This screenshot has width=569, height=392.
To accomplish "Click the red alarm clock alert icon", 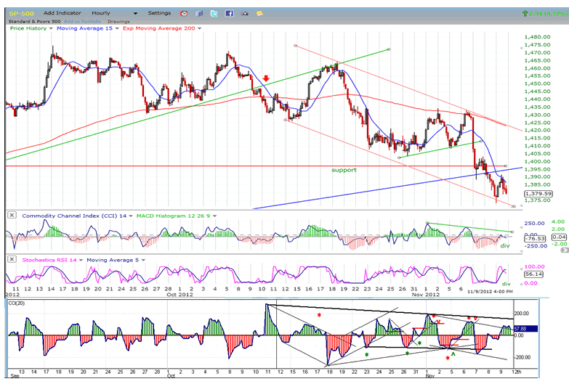I will pos(183,13).
